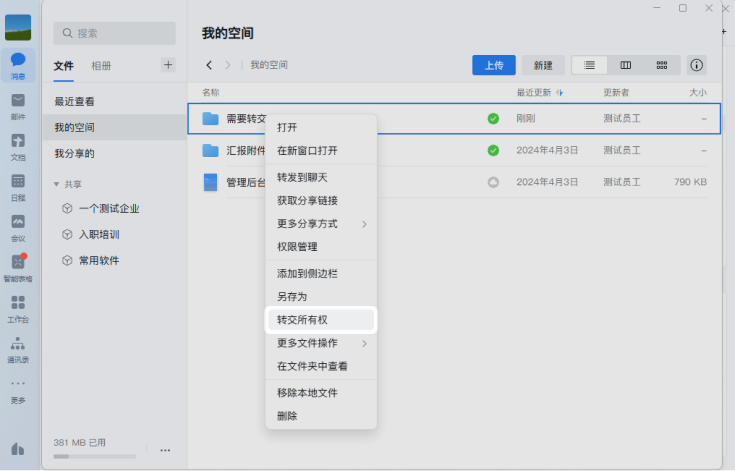Choose 获取分享链接 in context menu

(x=321, y=201)
